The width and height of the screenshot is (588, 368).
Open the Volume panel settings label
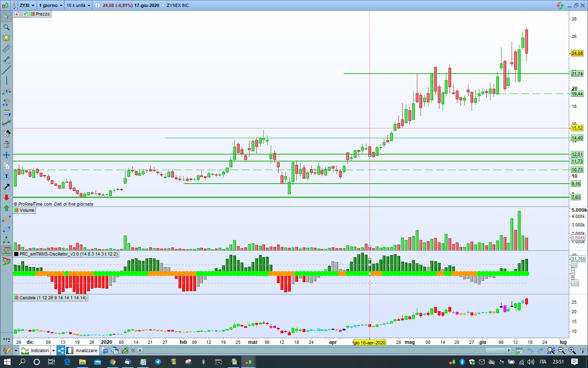click(x=24, y=210)
